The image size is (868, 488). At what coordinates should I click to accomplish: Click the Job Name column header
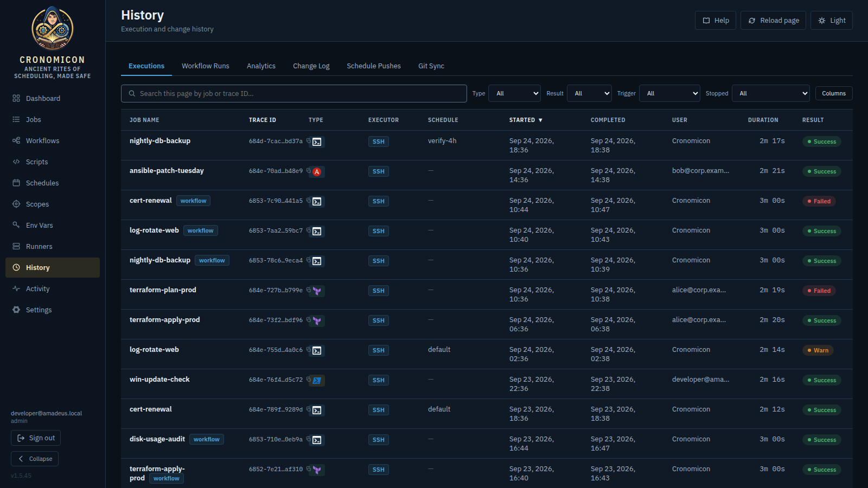144,120
